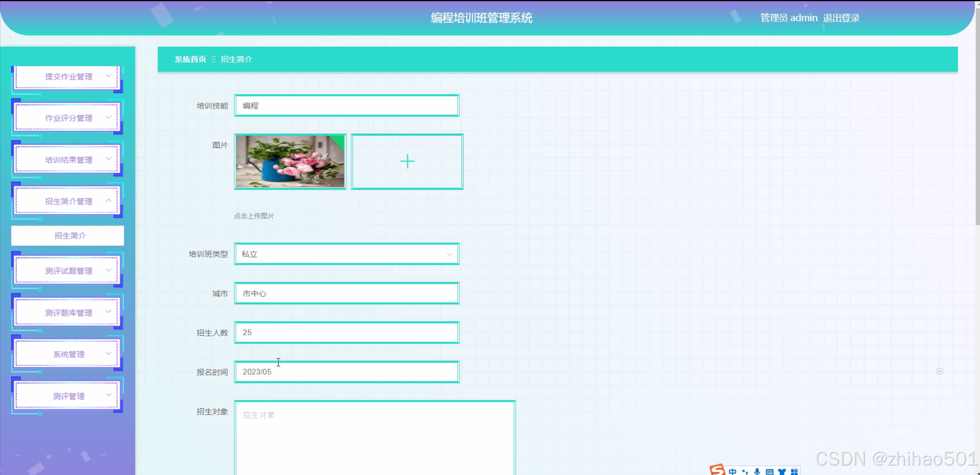Image resolution: width=980 pixels, height=475 pixels.
Task: Click the page title 编程培训班管理系统
Action: coord(482,18)
